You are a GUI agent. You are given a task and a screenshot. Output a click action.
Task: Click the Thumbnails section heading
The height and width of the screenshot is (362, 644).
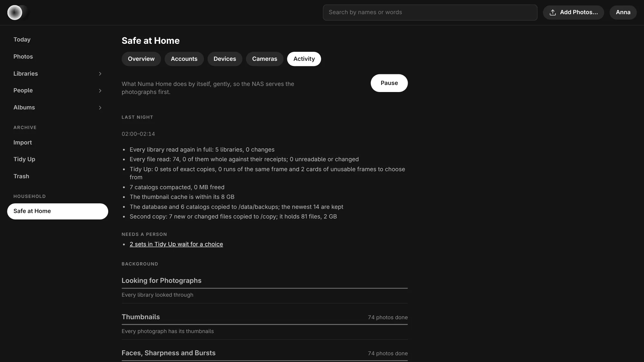141,317
